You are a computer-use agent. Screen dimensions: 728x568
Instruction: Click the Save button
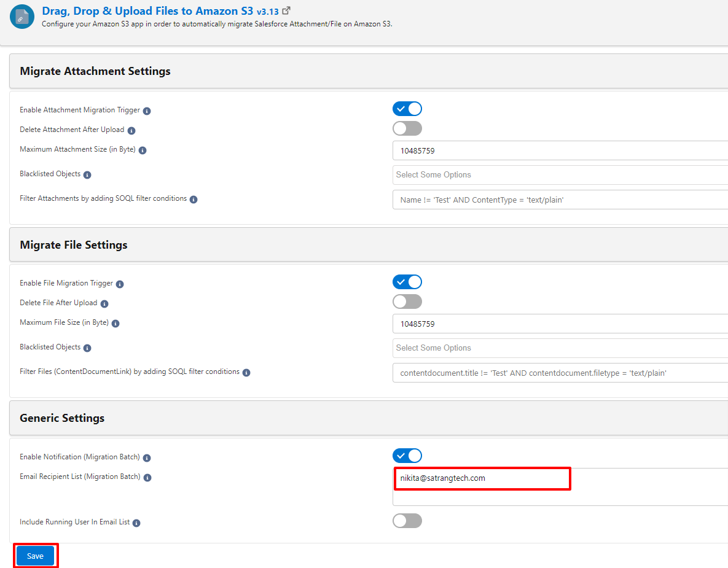pyautogui.click(x=35, y=556)
